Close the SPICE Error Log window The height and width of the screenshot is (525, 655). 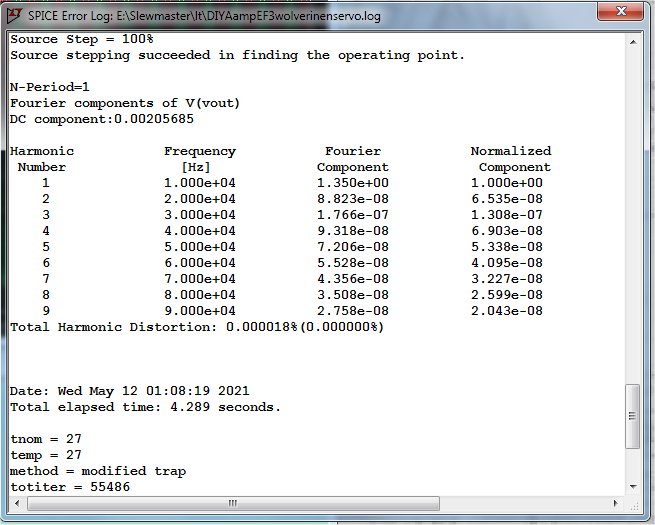621,11
